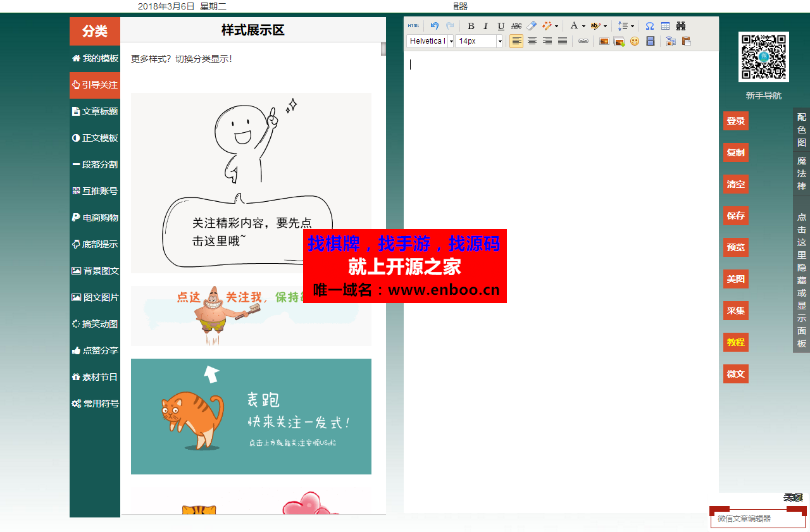Image resolution: width=810 pixels, height=532 pixels.
Task: Redo the last undone edit
Action: [450, 26]
